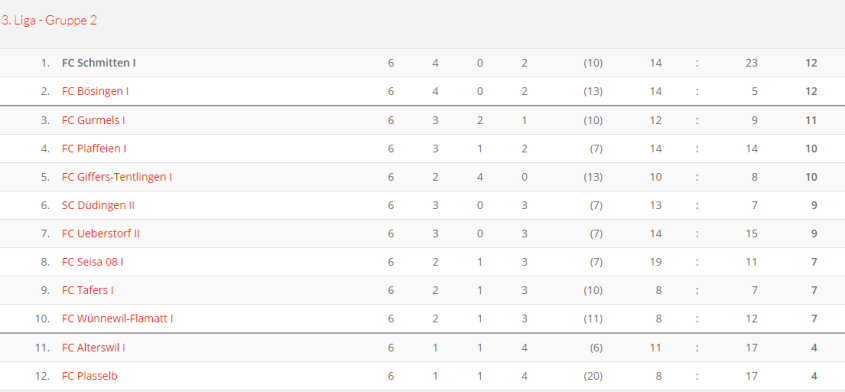
Task: Open FC Schmitten I team page
Action: click(99, 63)
